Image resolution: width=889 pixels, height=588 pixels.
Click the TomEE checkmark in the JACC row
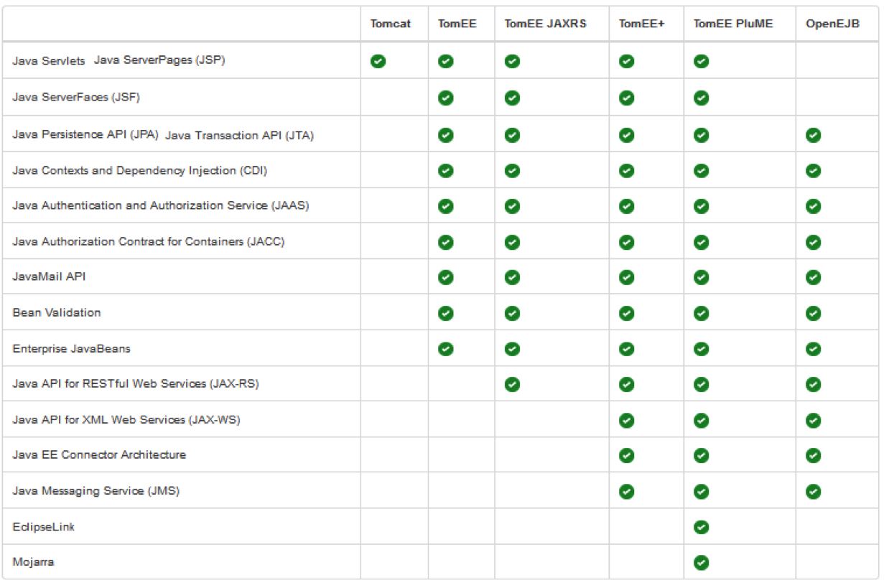click(x=446, y=242)
